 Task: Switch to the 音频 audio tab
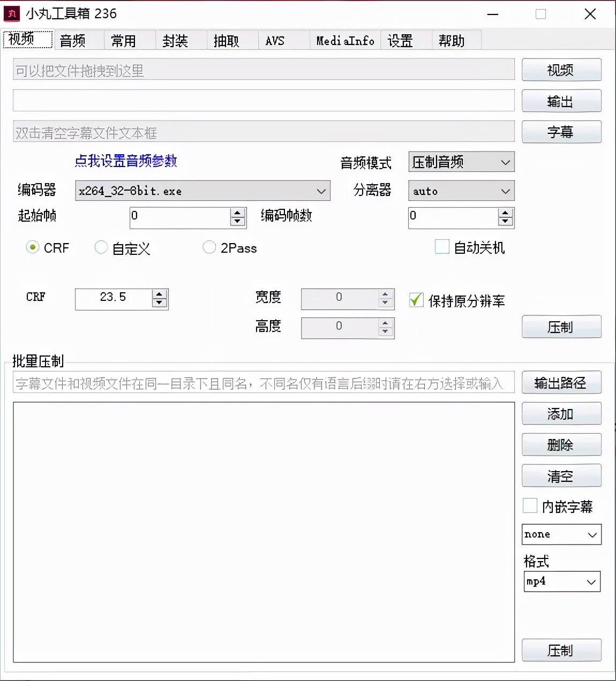pyautogui.click(x=77, y=40)
